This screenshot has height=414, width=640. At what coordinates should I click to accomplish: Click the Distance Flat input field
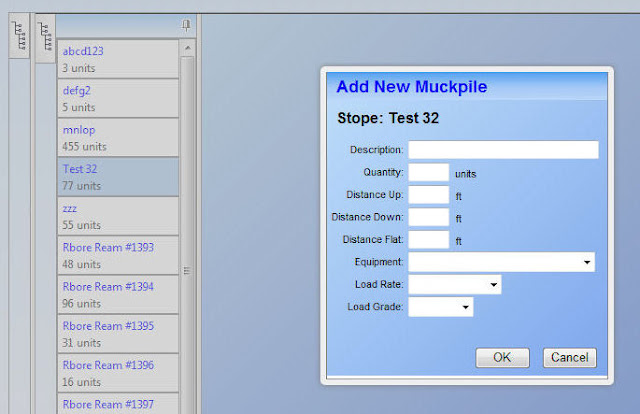point(429,240)
